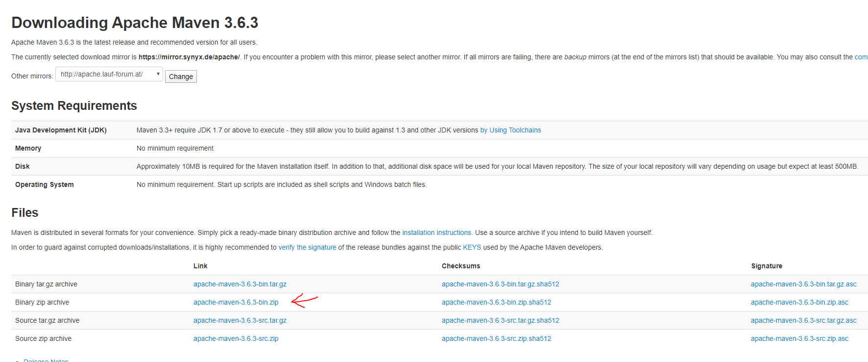
Task: Download apache-maven-3.6.3-src.tar.gz
Action: point(240,320)
